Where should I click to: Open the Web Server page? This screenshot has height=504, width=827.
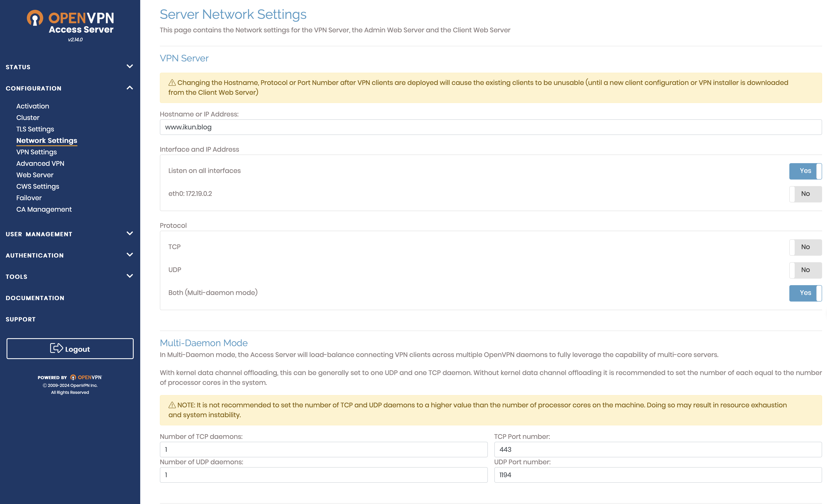(x=35, y=175)
